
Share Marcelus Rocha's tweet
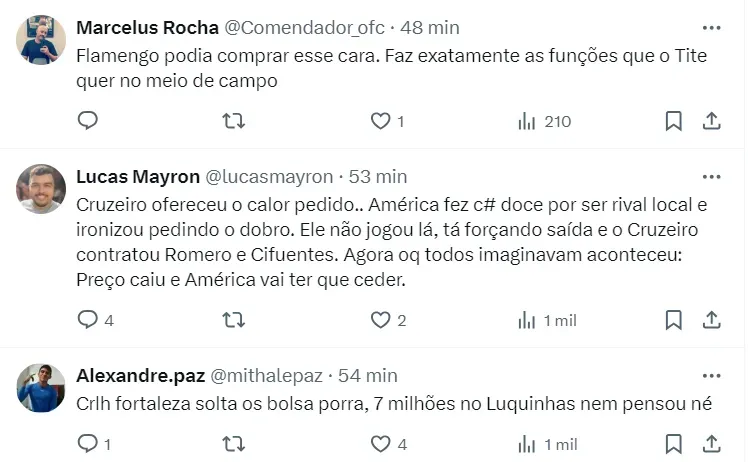(x=712, y=121)
